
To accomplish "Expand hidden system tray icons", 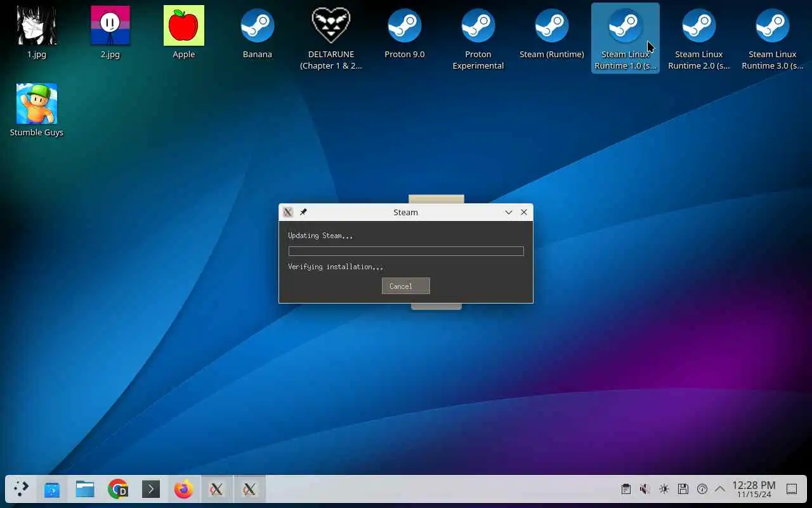I will (720, 489).
